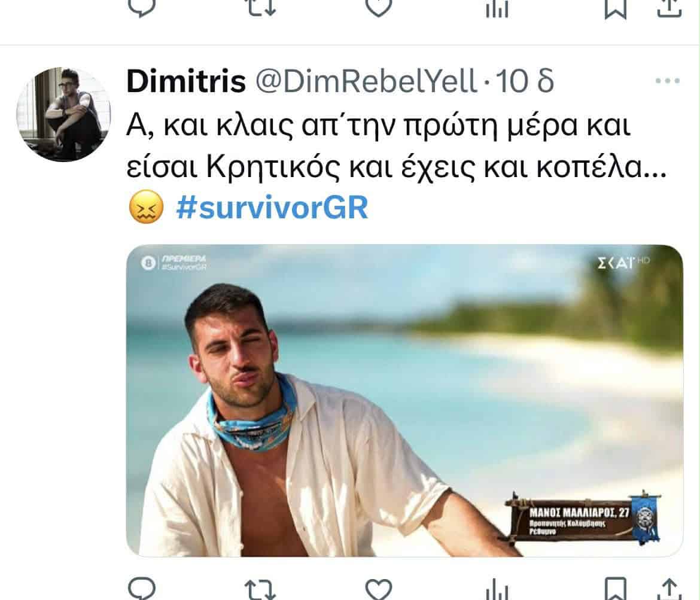Screen dimensions: 700x600
Task: Open the Dimitris display name
Action: point(185,81)
